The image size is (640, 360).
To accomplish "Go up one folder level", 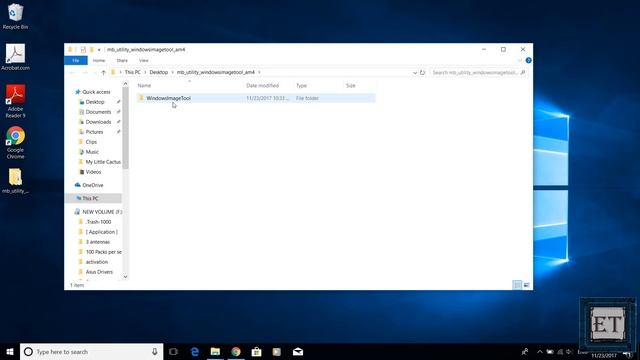I will 103,72.
